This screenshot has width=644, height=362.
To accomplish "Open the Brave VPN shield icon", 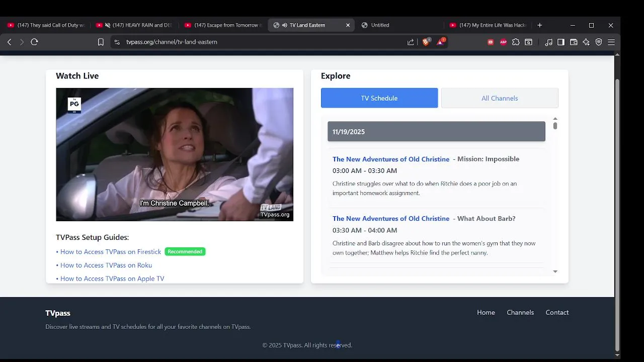I will (x=599, y=42).
